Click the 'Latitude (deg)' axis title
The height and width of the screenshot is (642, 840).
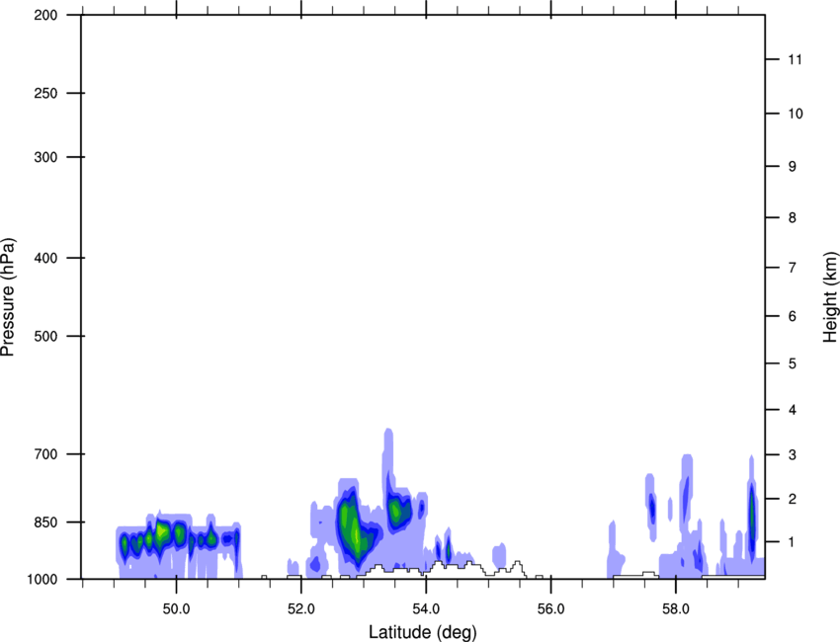click(x=423, y=632)
